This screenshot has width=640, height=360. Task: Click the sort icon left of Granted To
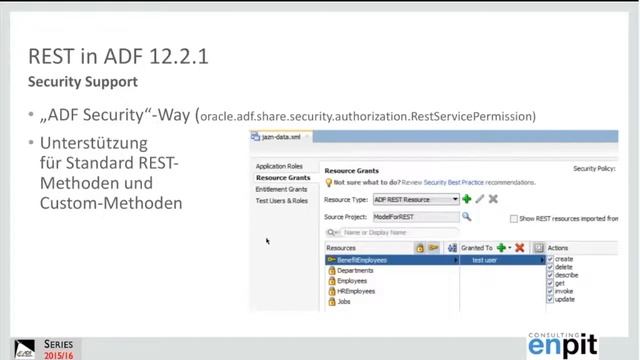452,248
